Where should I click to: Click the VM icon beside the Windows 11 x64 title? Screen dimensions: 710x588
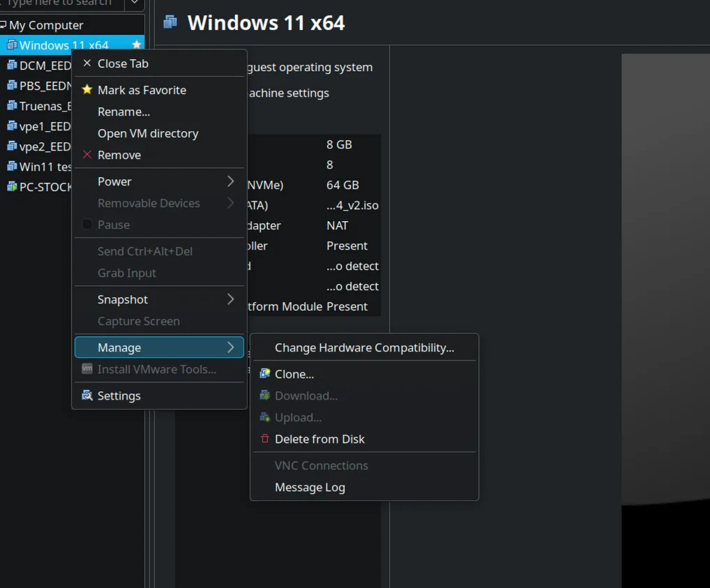point(170,22)
